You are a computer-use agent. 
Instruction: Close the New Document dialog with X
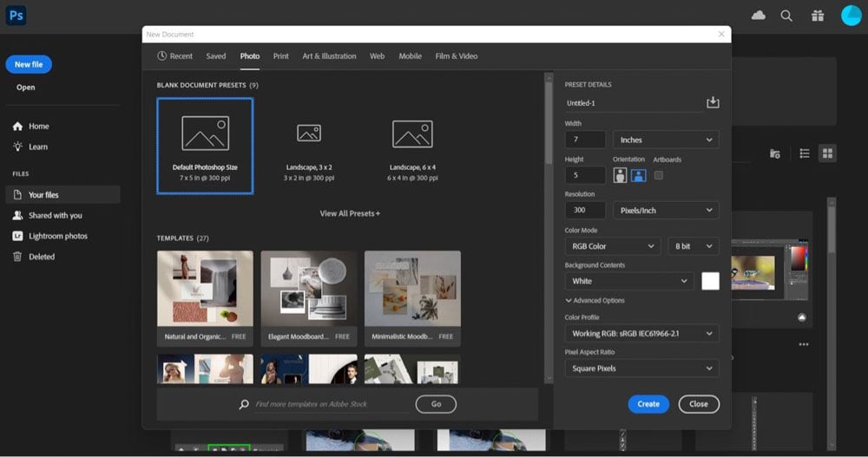coord(721,35)
